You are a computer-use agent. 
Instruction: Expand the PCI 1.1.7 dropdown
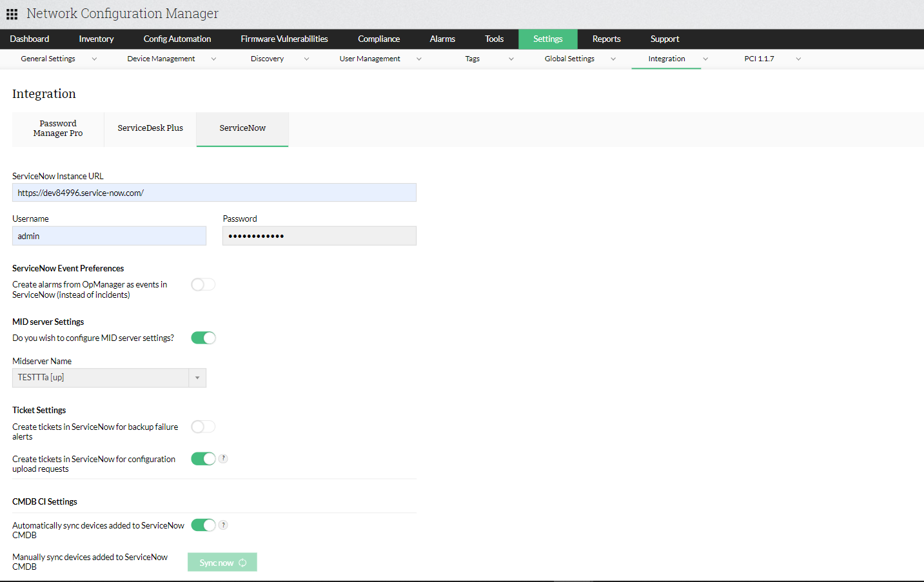(x=798, y=58)
